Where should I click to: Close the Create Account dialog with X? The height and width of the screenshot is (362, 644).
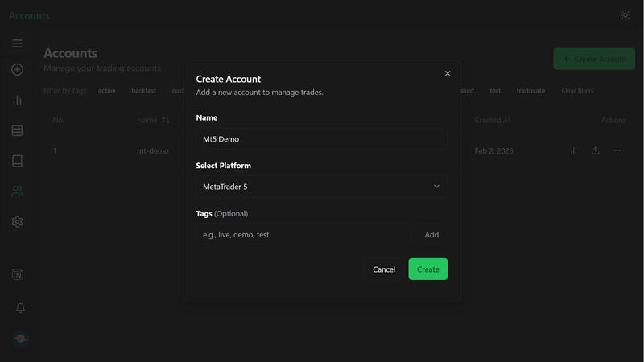(448, 73)
